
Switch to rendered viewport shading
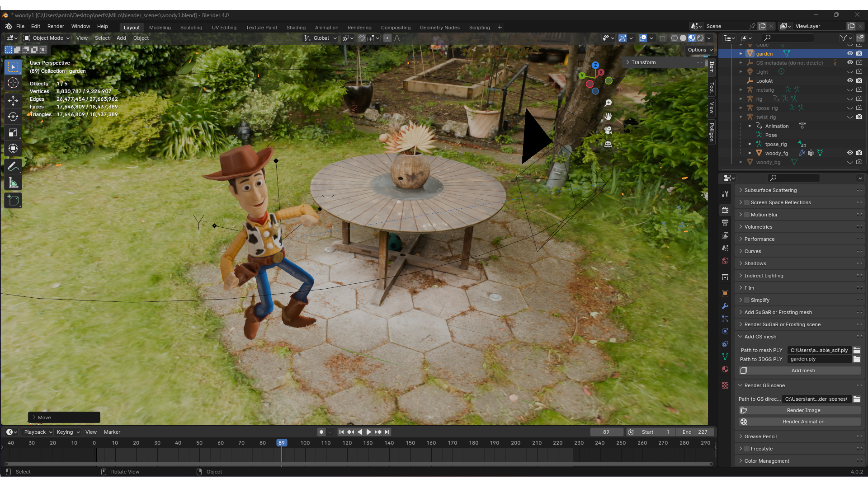(700, 38)
